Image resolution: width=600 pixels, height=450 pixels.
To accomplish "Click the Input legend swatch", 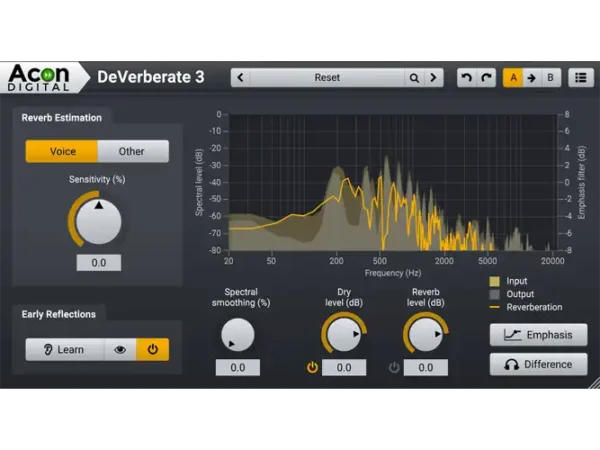I will click(x=494, y=281).
